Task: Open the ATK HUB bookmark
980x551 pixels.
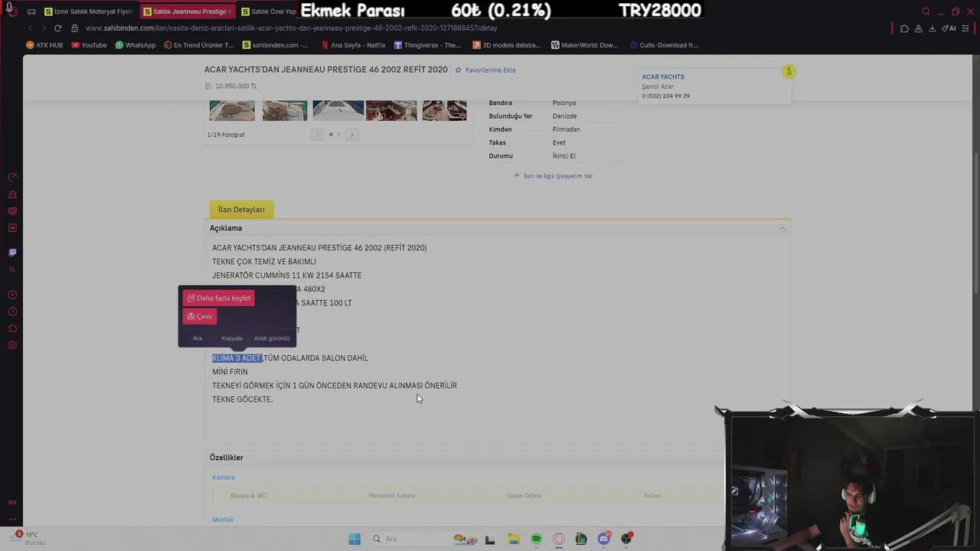Action: pos(44,45)
